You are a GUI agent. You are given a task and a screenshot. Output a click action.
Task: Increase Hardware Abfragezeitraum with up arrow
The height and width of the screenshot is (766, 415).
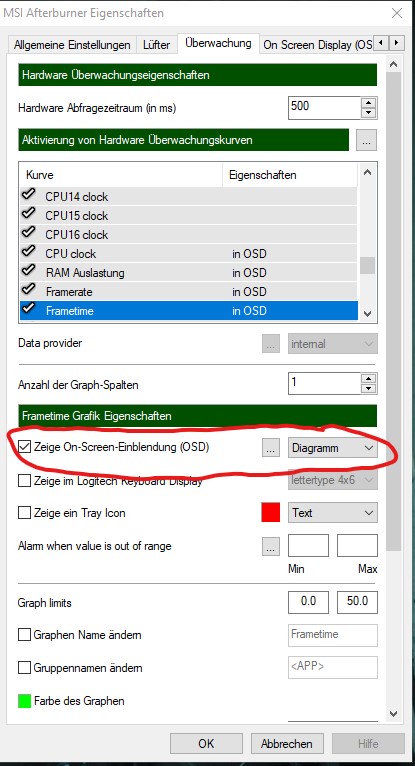click(370, 102)
